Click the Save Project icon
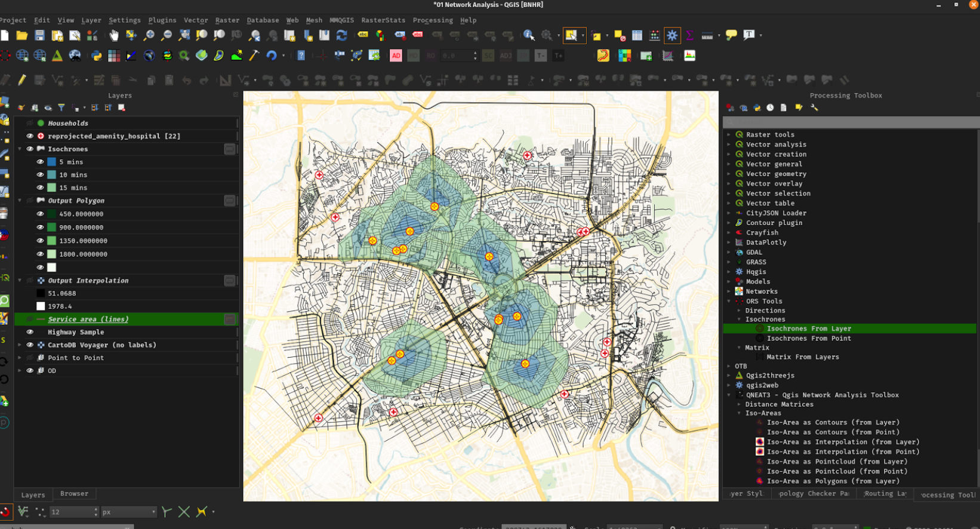Image resolution: width=980 pixels, height=529 pixels. pos(39,36)
